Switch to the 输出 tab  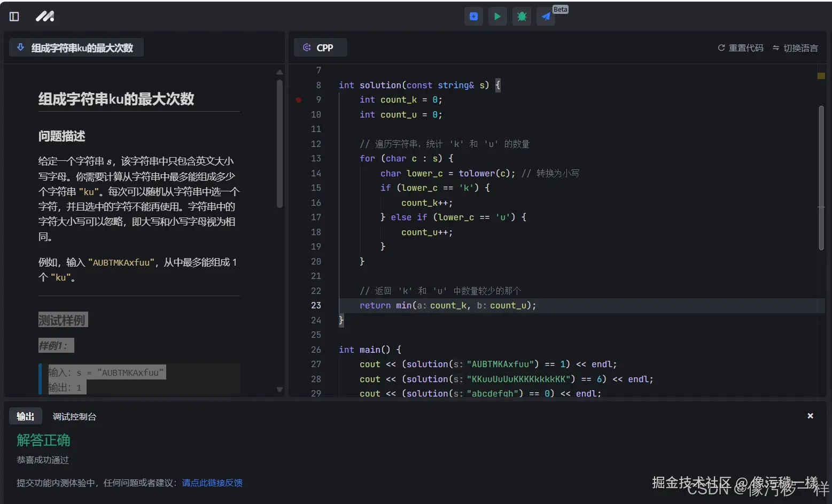[25, 416]
